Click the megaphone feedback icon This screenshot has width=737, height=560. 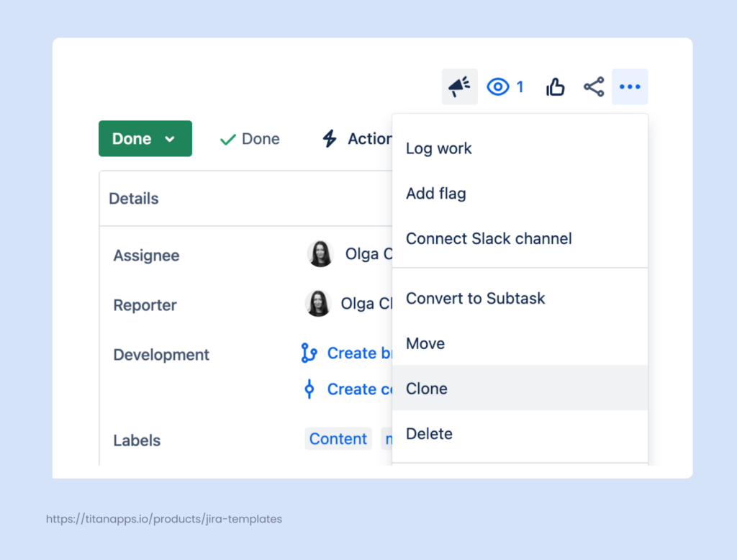point(459,86)
